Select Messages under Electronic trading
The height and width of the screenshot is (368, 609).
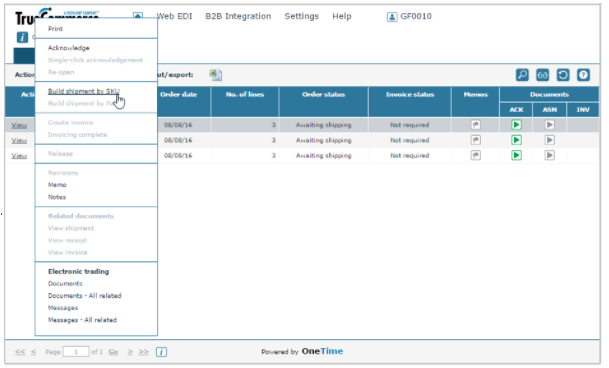click(x=63, y=308)
